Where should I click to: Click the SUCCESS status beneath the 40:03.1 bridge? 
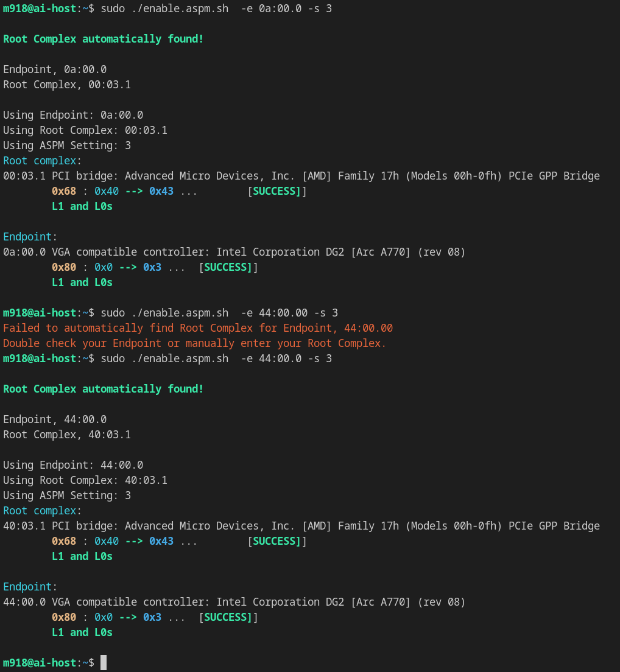click(277, 541)
